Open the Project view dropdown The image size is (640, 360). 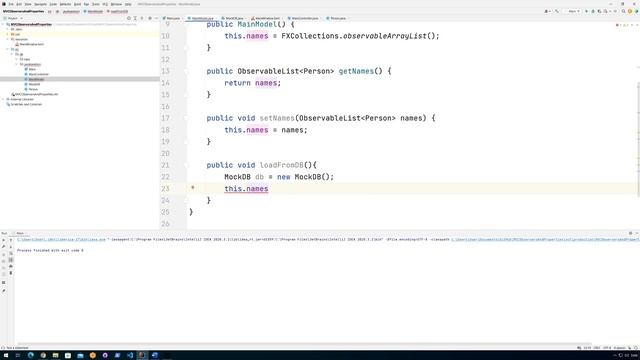(x=13, y=18)
